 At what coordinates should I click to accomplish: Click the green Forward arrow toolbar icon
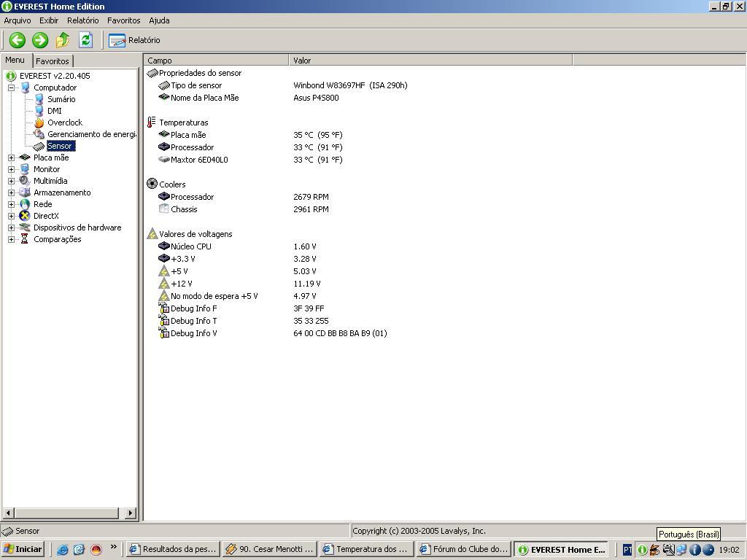click(40, 40)
